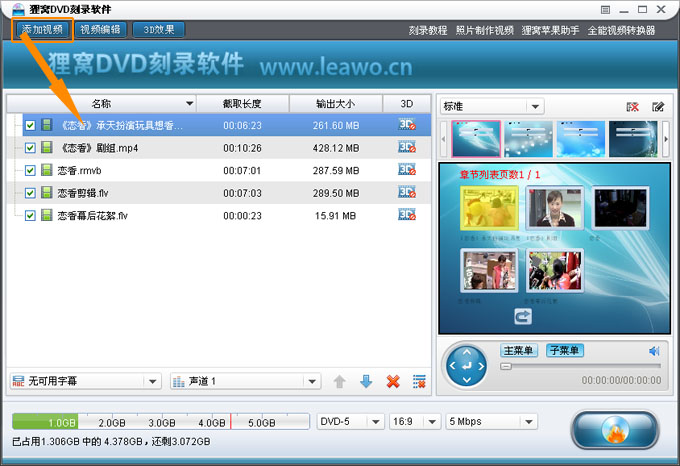The width and height of the screenshot is (680, 466).
Task: Uncheck the 恋香幕后花絮.flv checkbox
Action: tap(30, 215)
